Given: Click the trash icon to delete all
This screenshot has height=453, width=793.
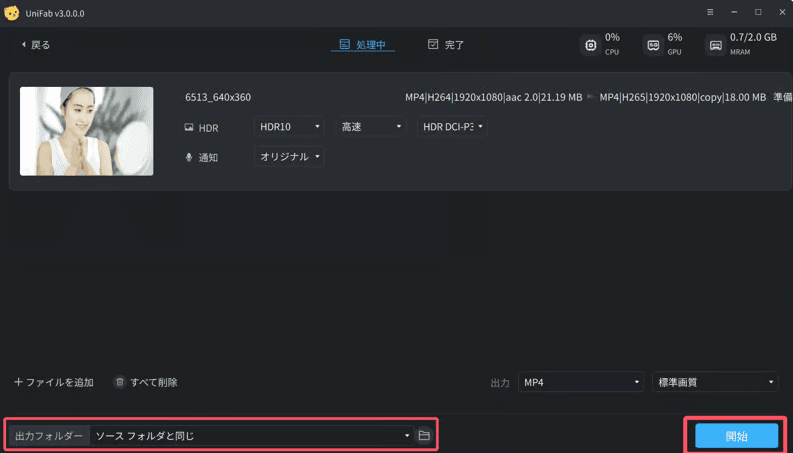Looking at the screenshot, I should pos(120,382).
